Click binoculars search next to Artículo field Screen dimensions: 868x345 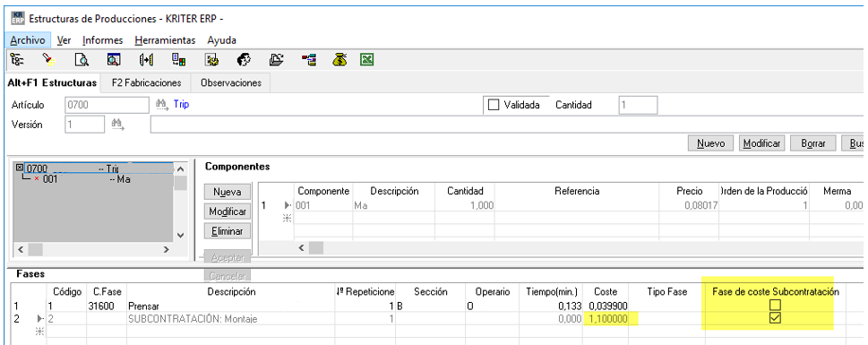(x=161, y=104)
